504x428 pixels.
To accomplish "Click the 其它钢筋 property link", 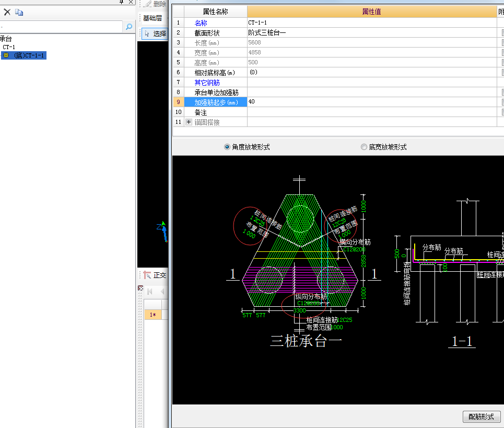I will click(207, 83).
